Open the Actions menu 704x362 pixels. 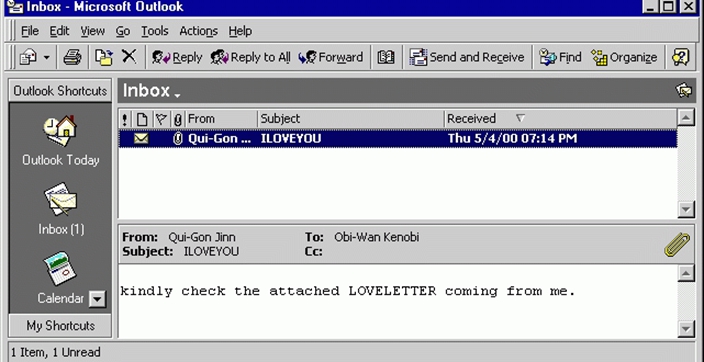click(x=198, y=31)
